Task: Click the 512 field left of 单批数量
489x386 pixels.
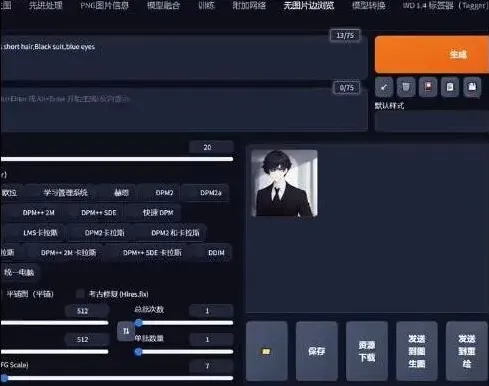Action: pyautogui.click(x=87, y=339)
